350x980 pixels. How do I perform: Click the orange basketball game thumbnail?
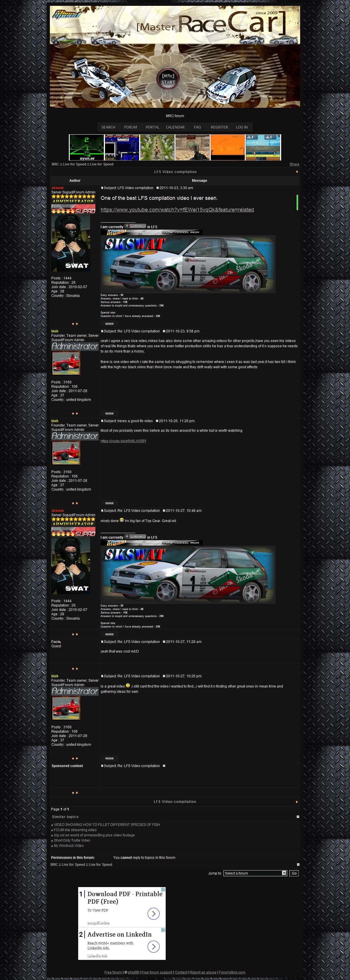coord(228,147)
